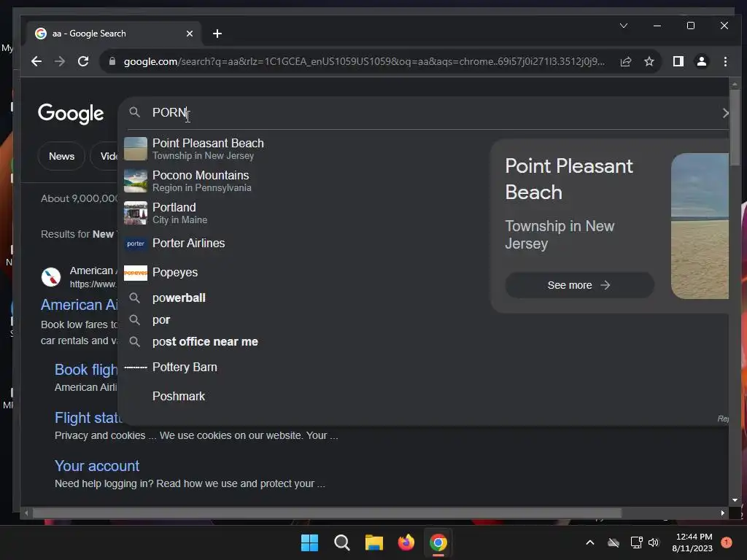Go back with the browser back arrow
The width and height of the screenshot is (747, 560).
[x=36, y=61]
